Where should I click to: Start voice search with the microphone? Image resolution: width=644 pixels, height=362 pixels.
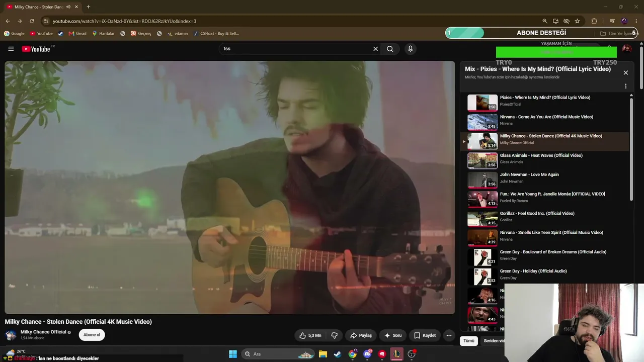410,49
